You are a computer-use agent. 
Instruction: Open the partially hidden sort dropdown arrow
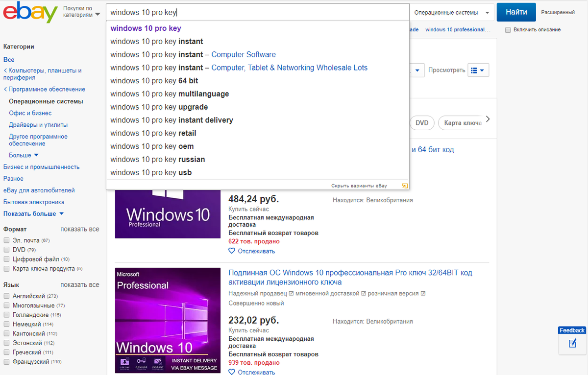tap(416, 70)
